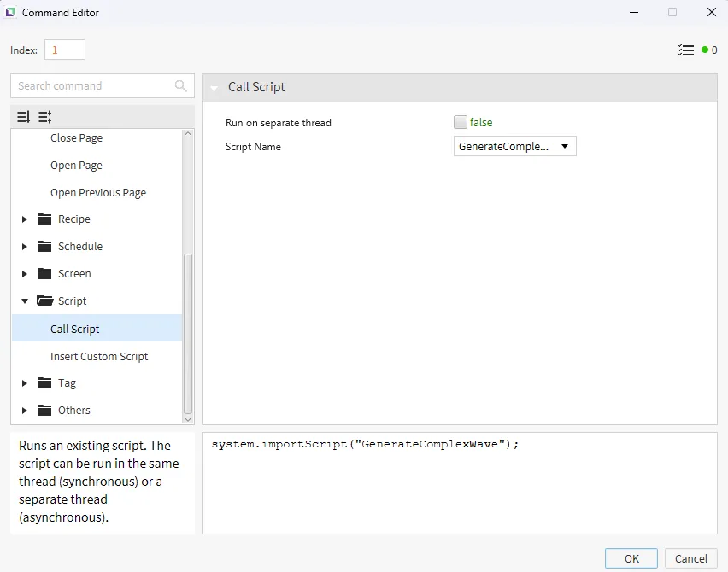Click the opened Script folder icon

coord(45,301)
